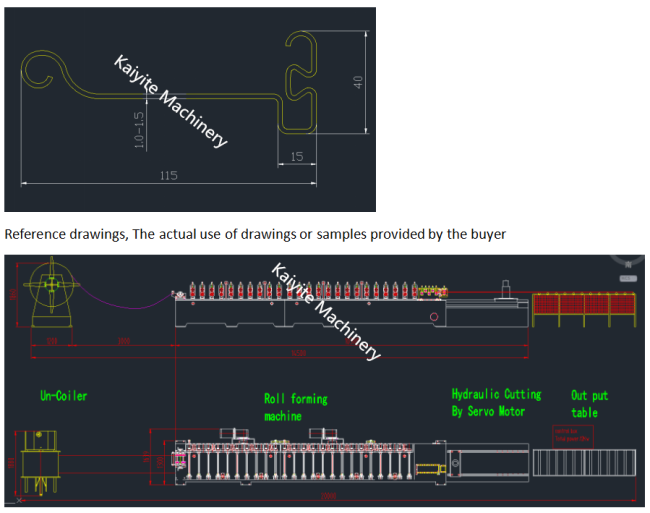This screenshot has height=513, width=650.
Task: Click the hydraulic cutting unit in side view
Action: click(x=485, y=312)
